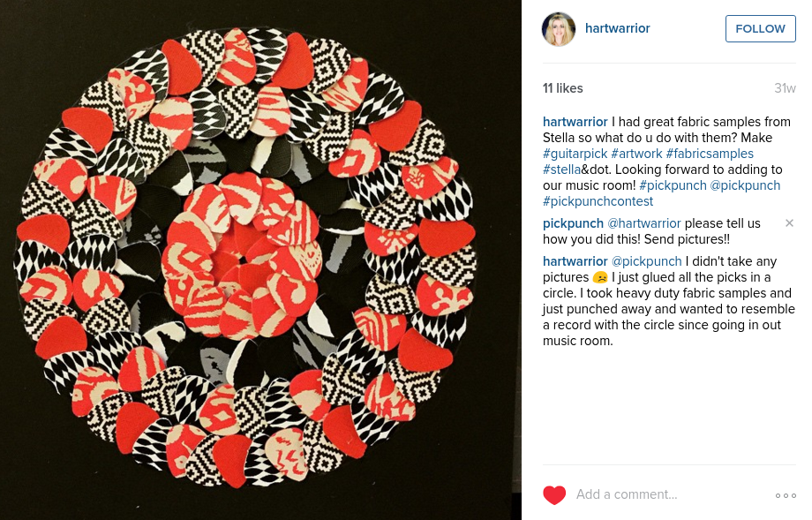
Task: Open hartwarrior username link in header
Action: click(617, 28)
